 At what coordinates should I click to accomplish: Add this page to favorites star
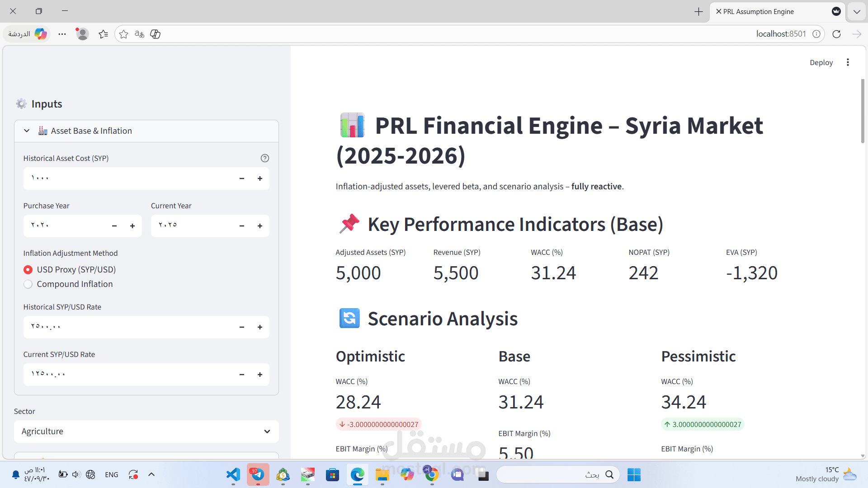[x=123, y=34]
